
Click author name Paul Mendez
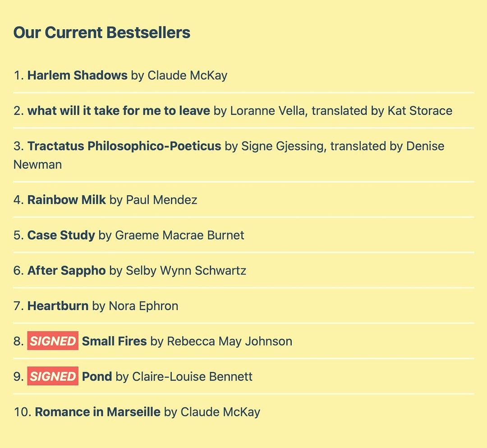coord(161,200)
